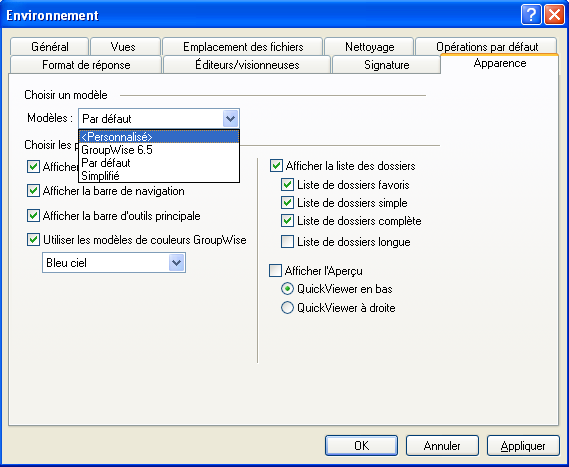
Task: Click the Annuler button
Action: coord(442,445)
